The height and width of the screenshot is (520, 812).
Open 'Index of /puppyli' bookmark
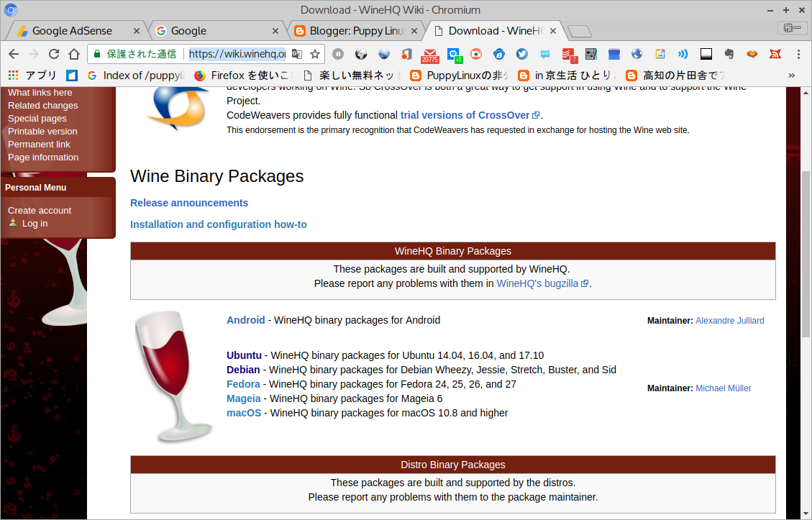click(136, 76)
